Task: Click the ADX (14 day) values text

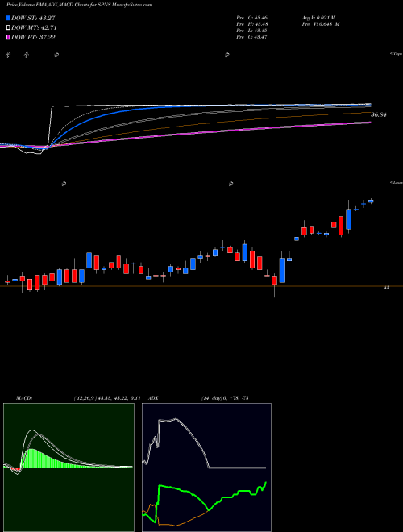Action: click(x=225, y=398)
